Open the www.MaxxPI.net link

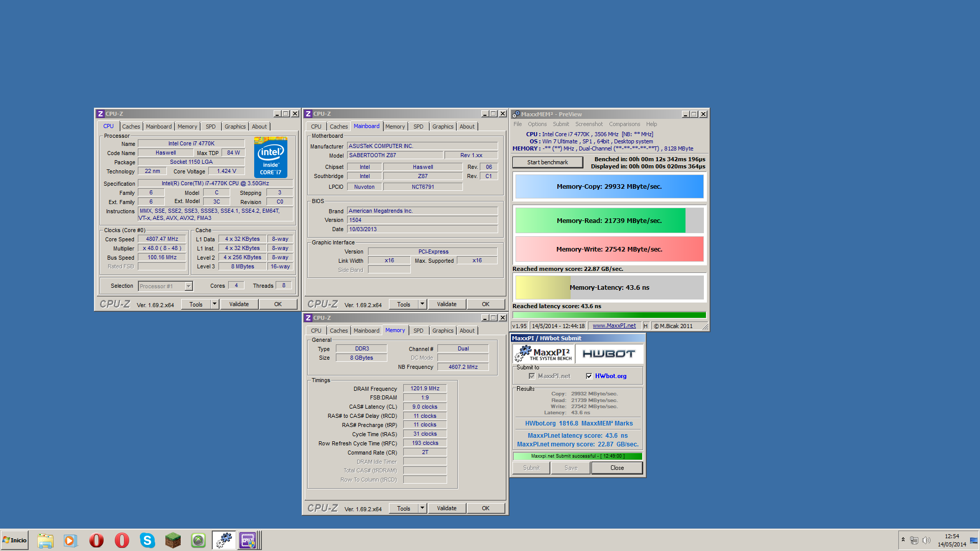(x=614, y=326)
